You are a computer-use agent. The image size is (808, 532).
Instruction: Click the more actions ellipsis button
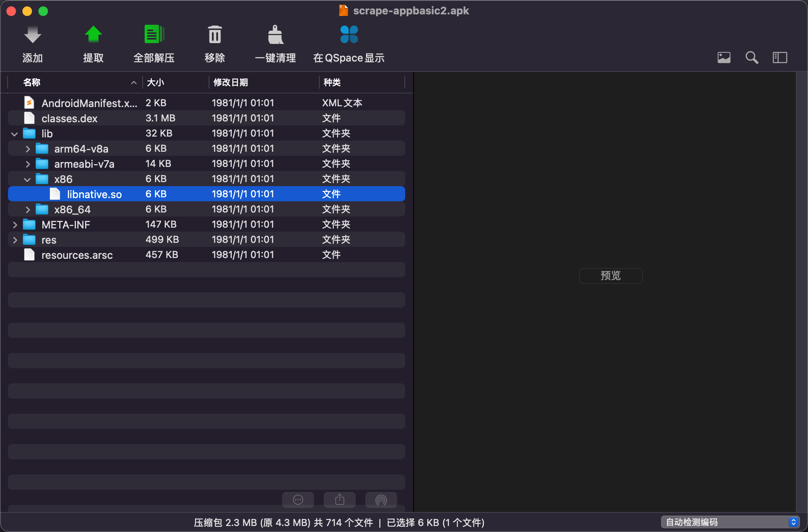click(298, 500)
